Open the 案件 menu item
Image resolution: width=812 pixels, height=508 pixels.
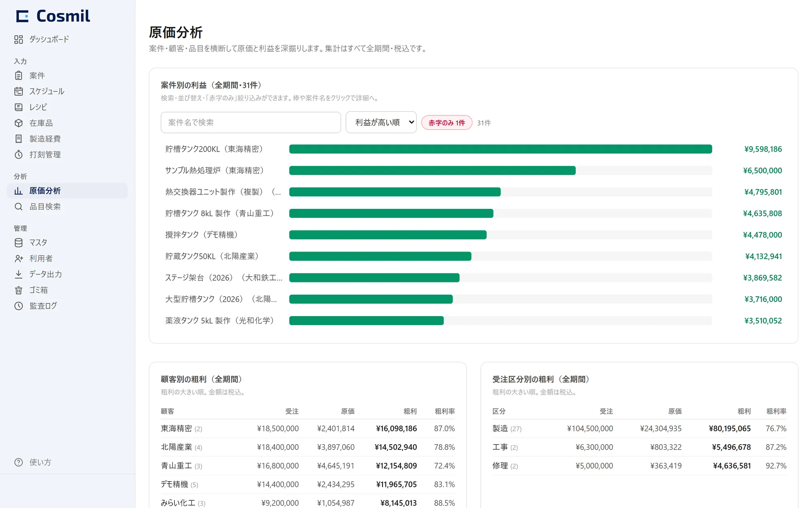point(67,76)
